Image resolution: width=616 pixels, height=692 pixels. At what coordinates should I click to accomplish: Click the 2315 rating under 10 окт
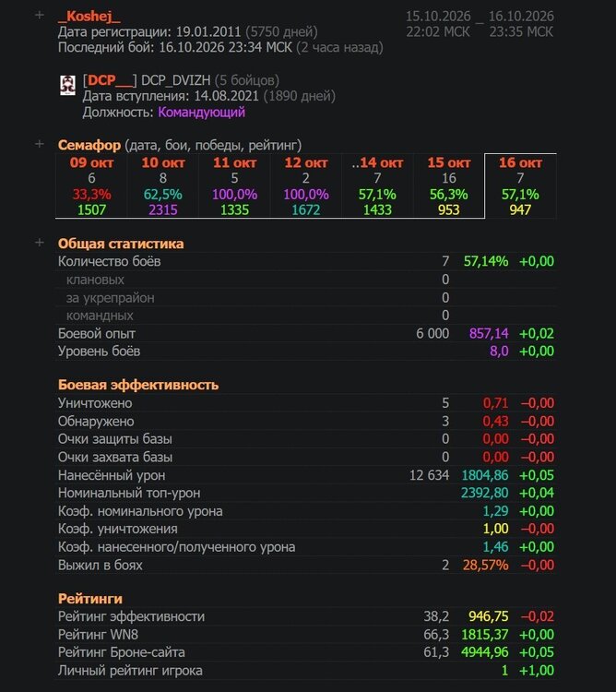point(162,209)
